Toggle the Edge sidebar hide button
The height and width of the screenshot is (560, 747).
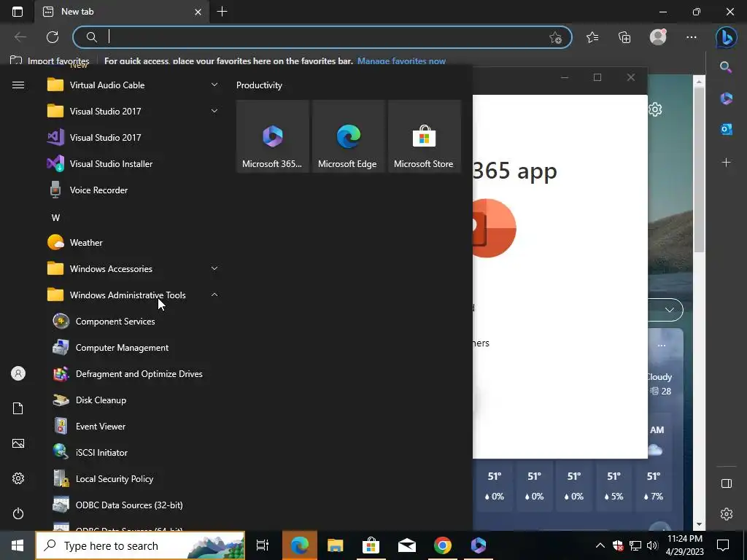(x=726, y=484)
